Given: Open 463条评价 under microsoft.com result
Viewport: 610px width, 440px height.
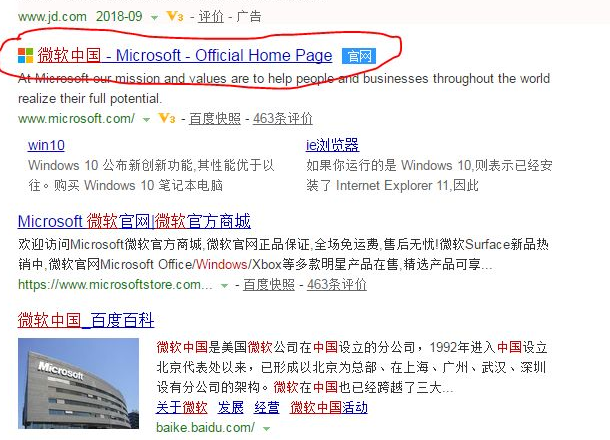Looking at the screenshot, I should pyautogui.click(x=283, y=118).
